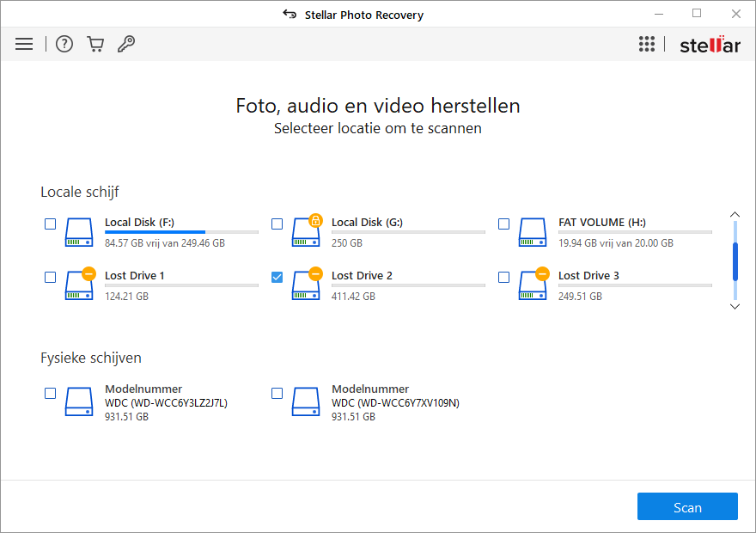The height and width of the screenshot is (533, 756).
Task: Click the scroll down arrow of drive list
Action: [x=735, y=306]
